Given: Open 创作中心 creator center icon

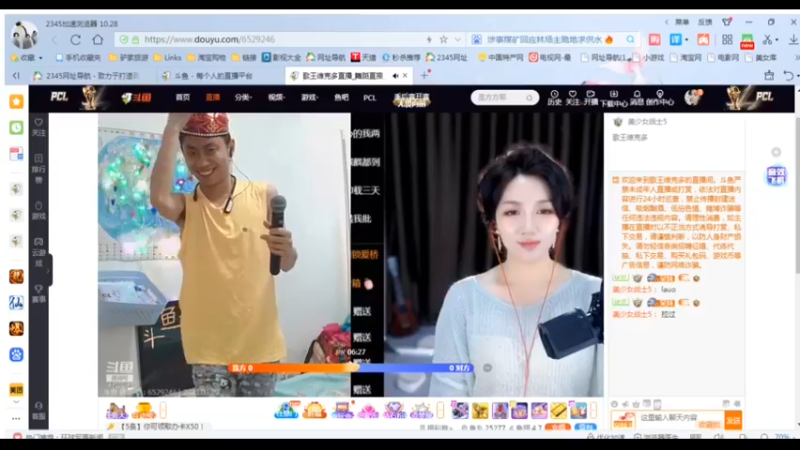Looking at the screenshot, I should pos(660,97).
